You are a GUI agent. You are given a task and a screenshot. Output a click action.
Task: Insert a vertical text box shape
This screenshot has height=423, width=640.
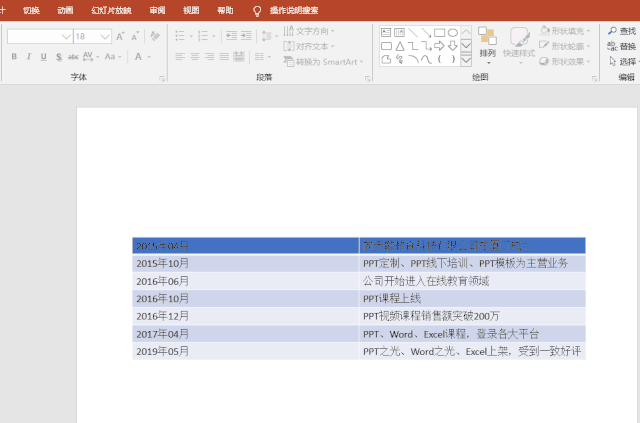click(x=399, y=32)
